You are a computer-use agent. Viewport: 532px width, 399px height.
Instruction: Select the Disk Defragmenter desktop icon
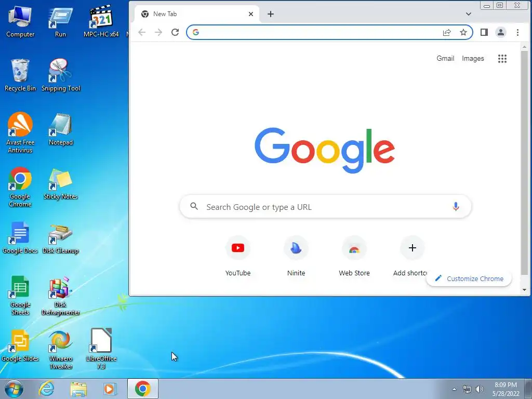[x=60, y=296]
